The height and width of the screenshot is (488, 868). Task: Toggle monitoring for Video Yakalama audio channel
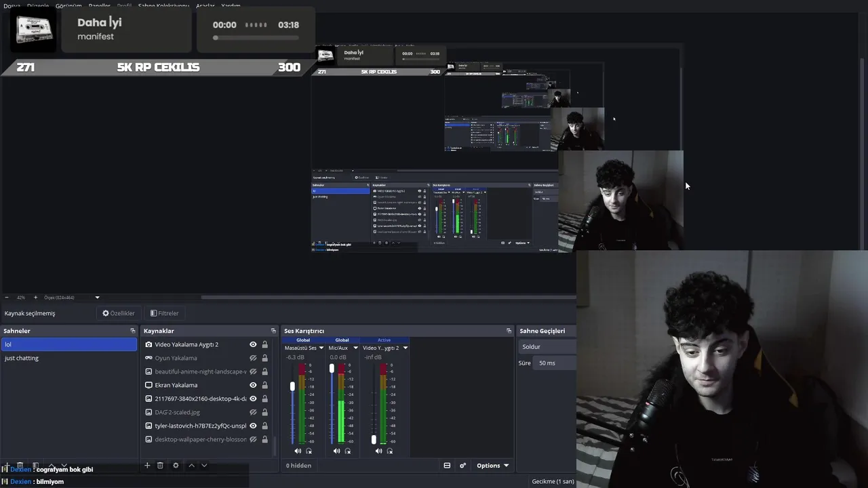pos(389,451)
